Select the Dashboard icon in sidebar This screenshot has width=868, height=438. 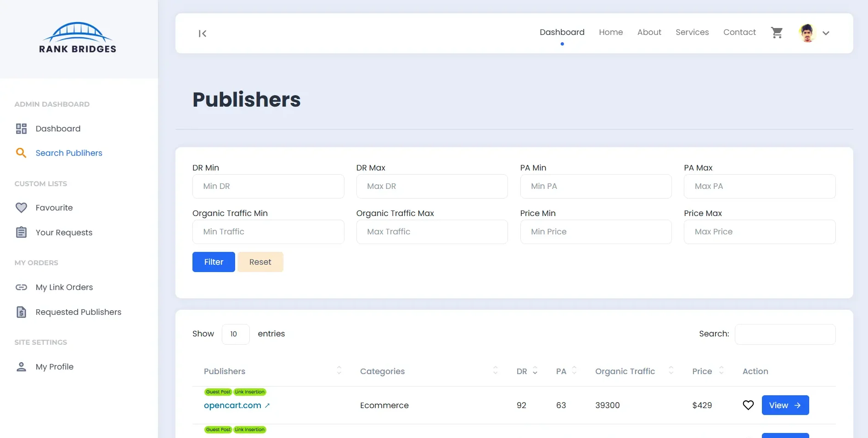[x=21, y=129]
